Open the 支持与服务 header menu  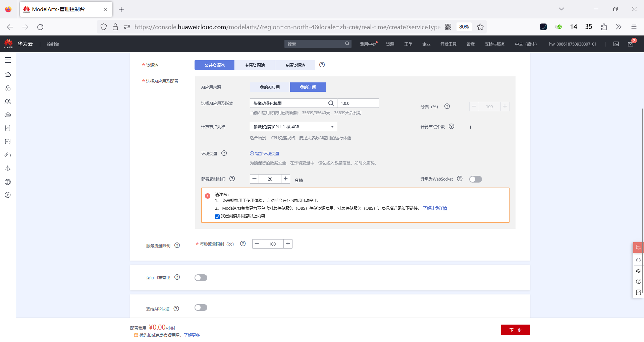coord(494,44)
